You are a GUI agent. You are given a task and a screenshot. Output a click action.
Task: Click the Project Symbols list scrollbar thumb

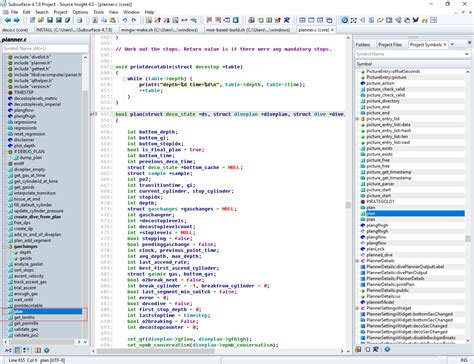468,239
